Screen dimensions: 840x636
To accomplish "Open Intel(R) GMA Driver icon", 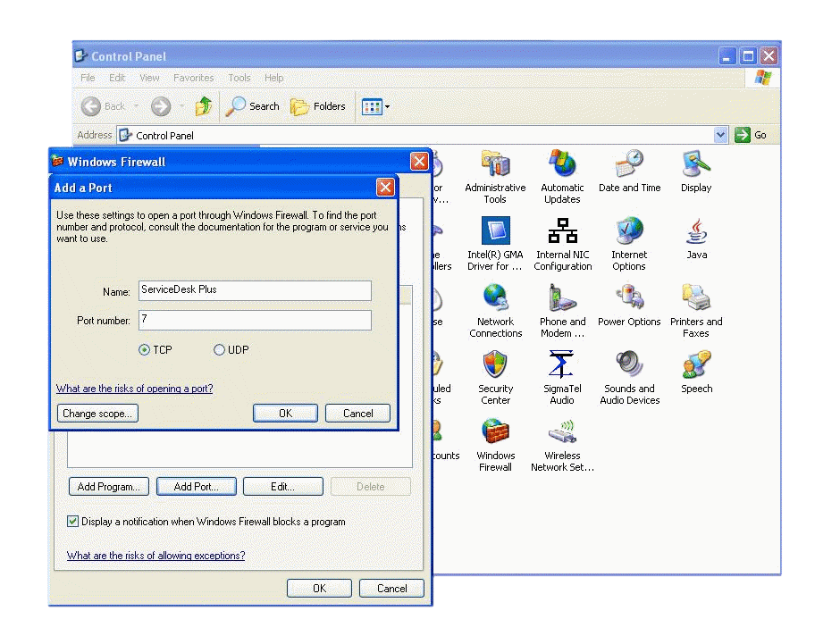I will point(495,244).
